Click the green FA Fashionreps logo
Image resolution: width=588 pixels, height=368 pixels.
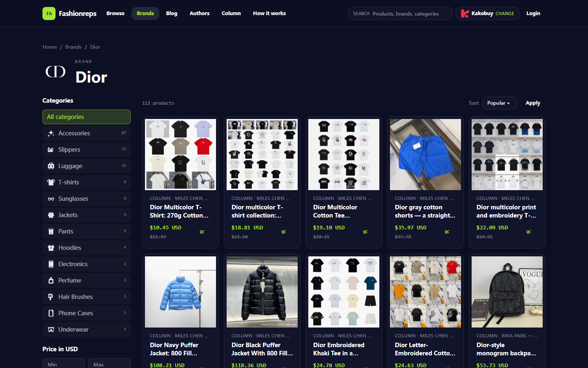[x=49, y=13]
